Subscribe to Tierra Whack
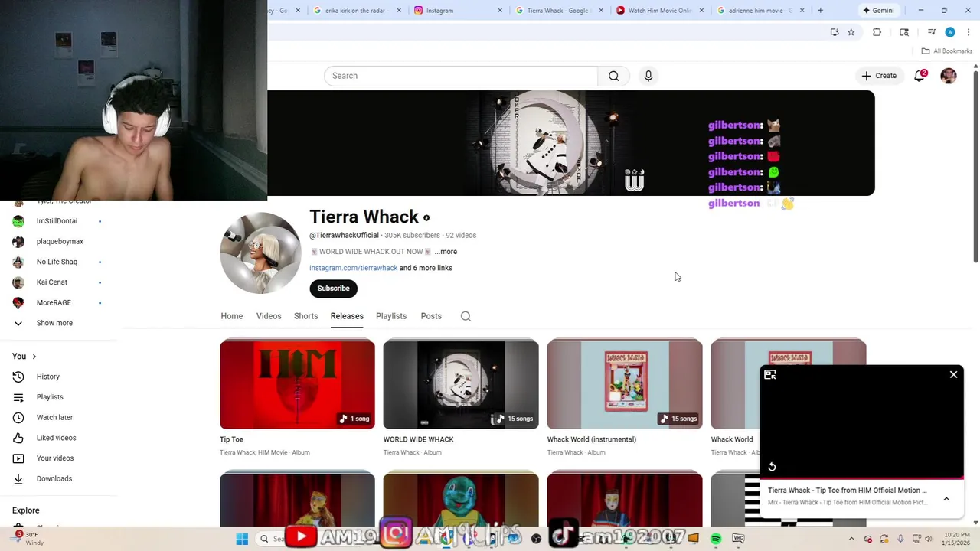The height and width of the screenshot is (551, 980). pos(333,289)
